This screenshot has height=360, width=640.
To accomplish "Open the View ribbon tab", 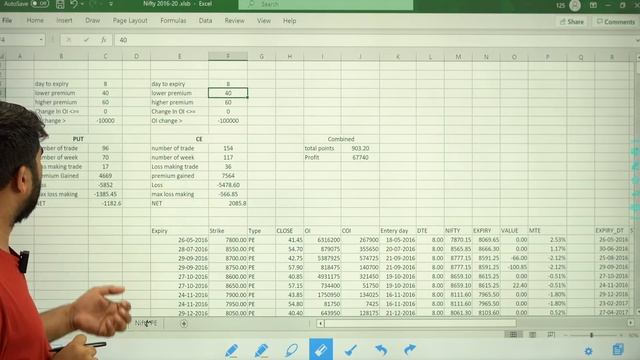I will coord(264,20).
